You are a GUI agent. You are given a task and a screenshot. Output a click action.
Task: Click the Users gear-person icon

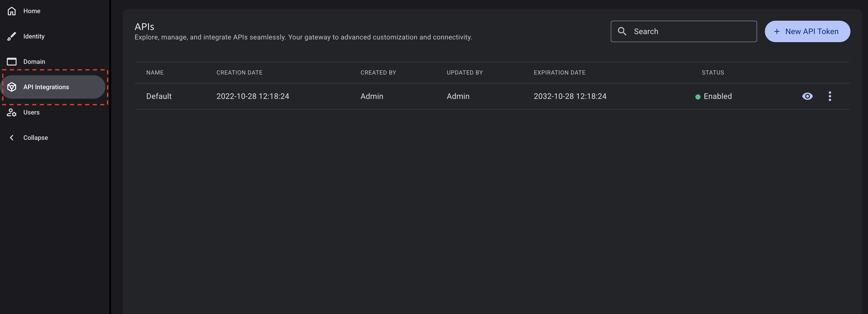pos(11,112)
